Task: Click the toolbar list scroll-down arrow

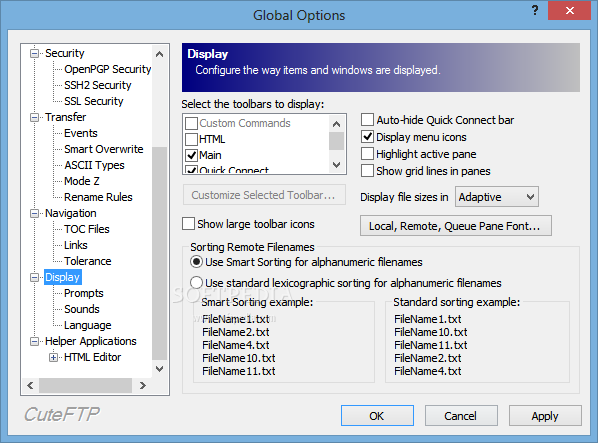Action: click(336, 165)
